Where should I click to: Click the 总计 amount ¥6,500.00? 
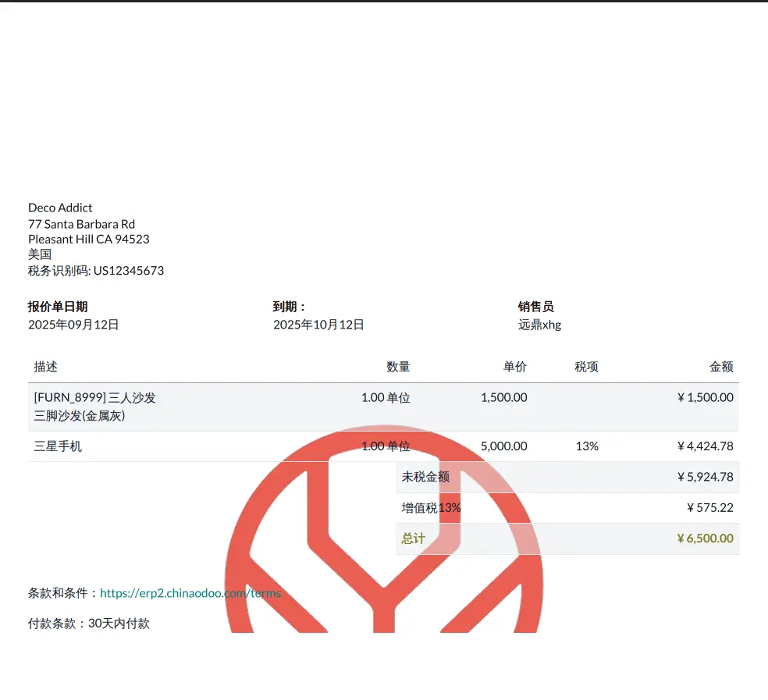[705, 538]
